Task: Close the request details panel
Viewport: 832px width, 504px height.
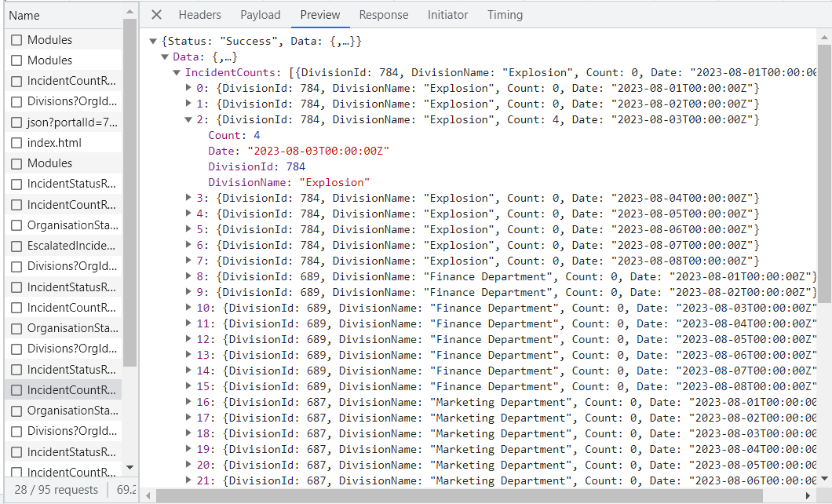Action: (x=156, y=15)
